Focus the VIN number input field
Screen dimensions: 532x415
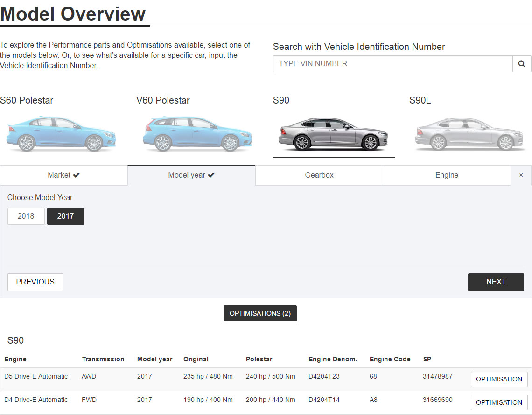tap(392, 64)
